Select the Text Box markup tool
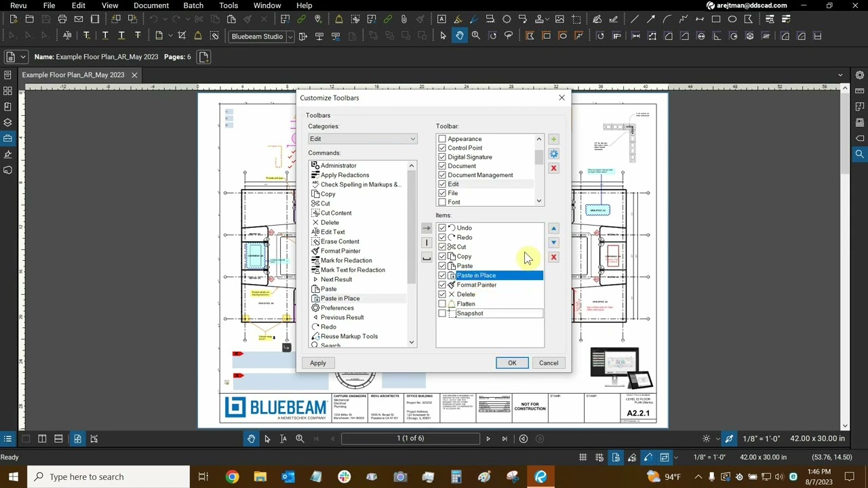Screen dimensions: 868x488 (x=441, y=19)
